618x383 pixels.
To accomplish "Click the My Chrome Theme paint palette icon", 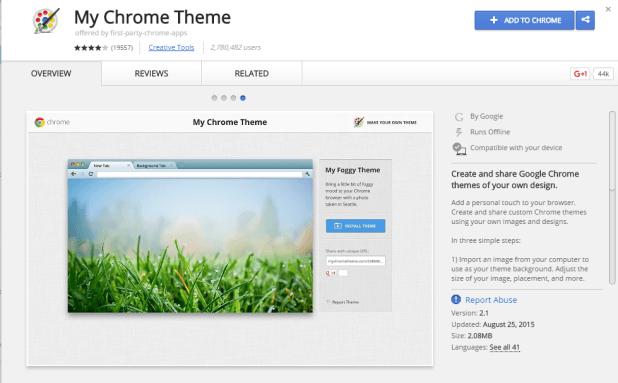I will 46,20.
